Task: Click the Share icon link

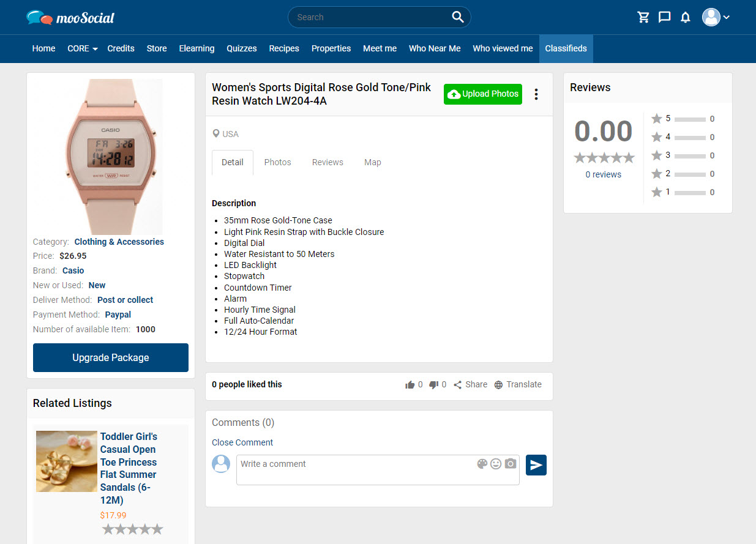Action: pyautogui.click(x=470, y=385)
